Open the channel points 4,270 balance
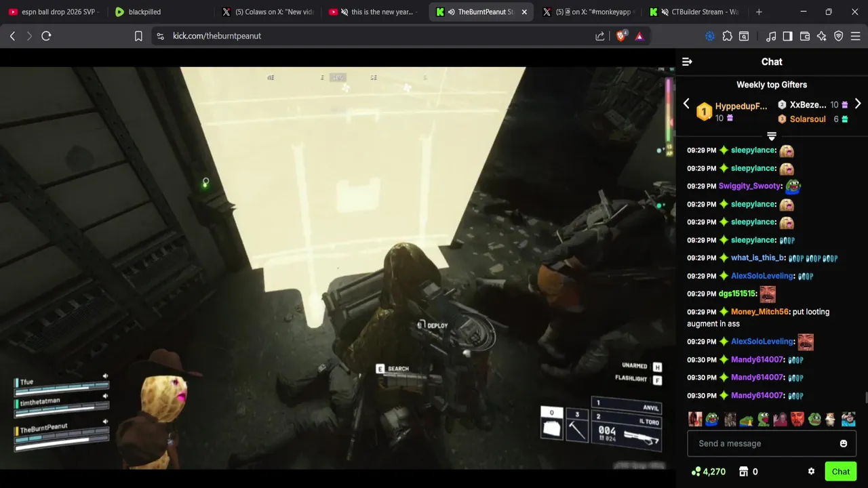This screenshot has width=868, height=488. [708, 472]
